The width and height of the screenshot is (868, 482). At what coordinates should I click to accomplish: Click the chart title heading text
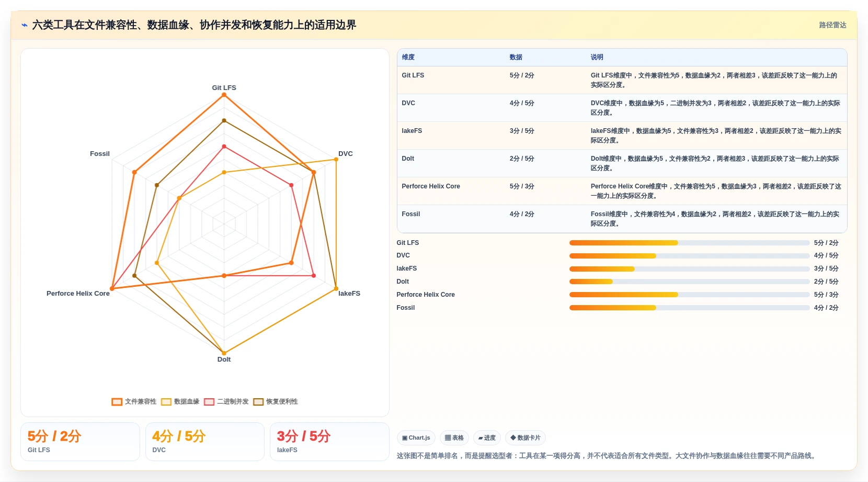(194, 25)
